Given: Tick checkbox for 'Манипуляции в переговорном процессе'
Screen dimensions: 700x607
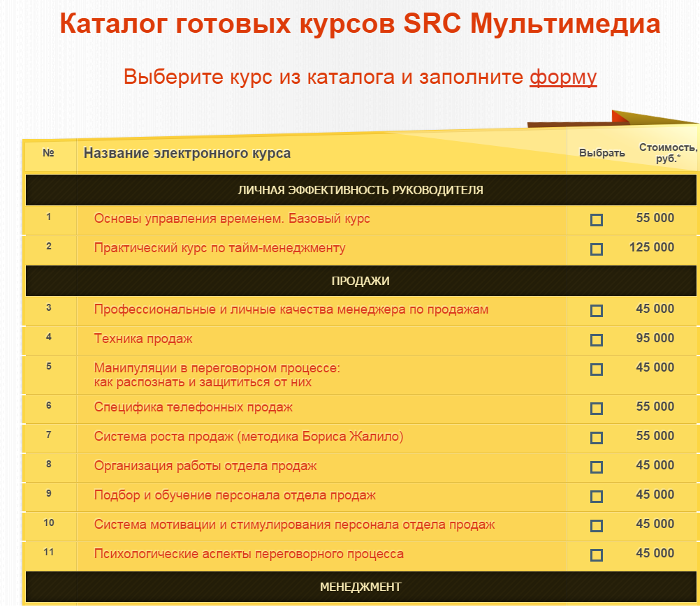Looking at the screenshot, I should point(597,369).
